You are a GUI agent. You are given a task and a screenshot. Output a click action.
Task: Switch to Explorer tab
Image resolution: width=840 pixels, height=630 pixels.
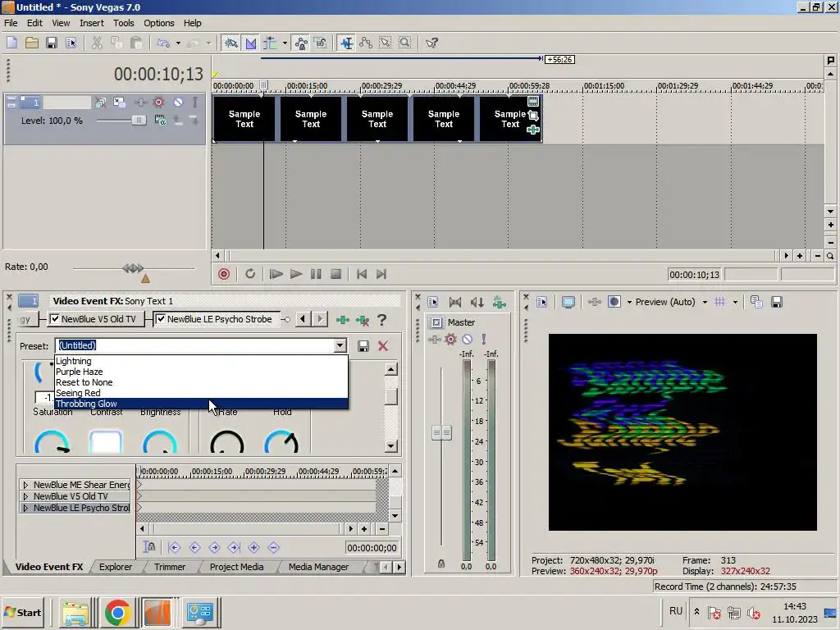[x=115, y=567]
